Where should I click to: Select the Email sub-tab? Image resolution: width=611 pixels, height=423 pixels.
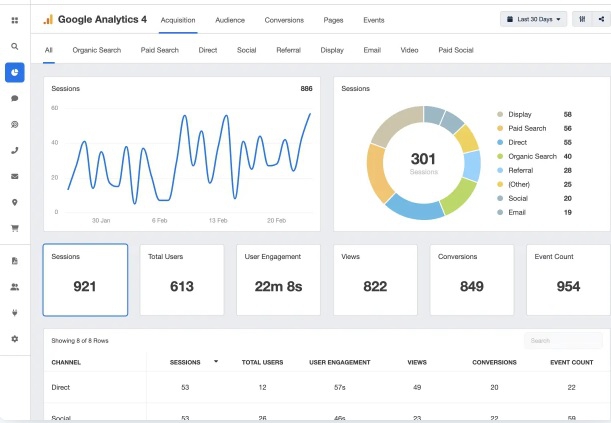(372, 50)
